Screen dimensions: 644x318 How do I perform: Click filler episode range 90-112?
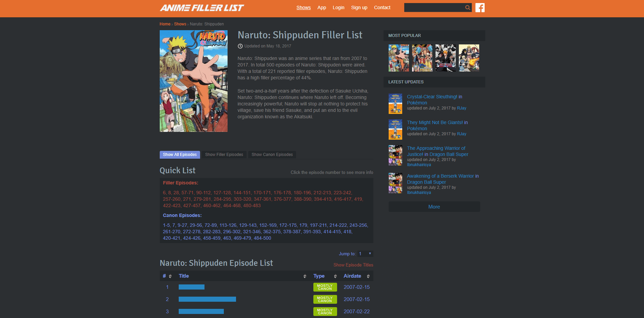pos(203,193)
